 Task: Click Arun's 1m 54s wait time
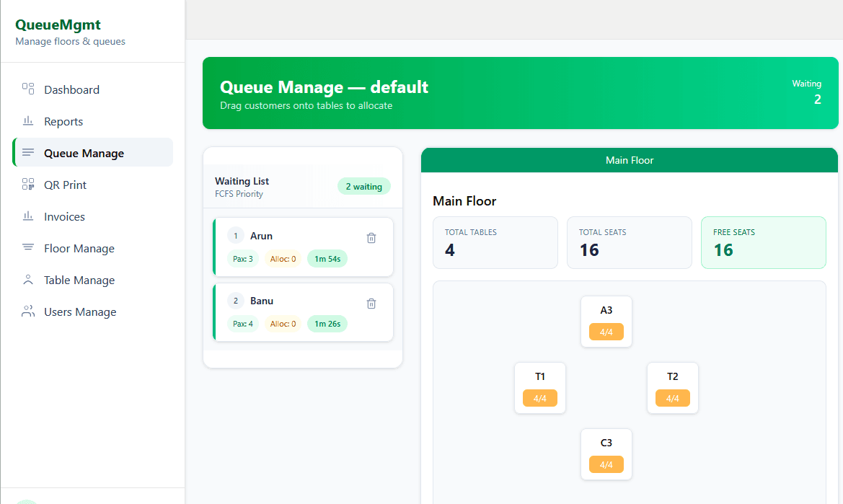[327, 258]
